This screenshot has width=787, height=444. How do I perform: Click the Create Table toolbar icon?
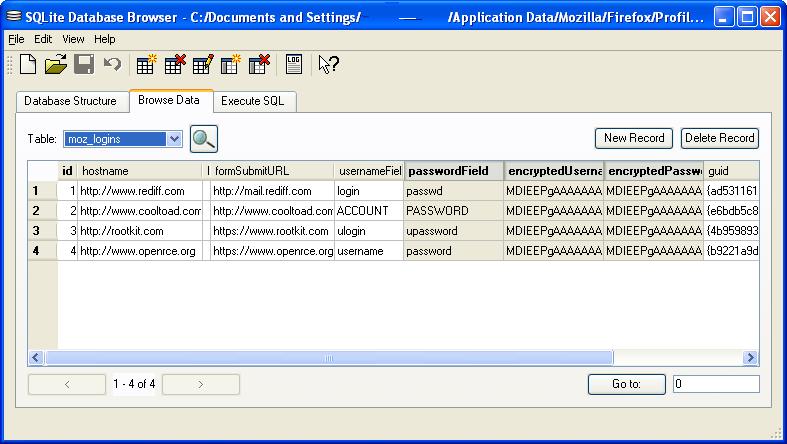tap(146, 65)
